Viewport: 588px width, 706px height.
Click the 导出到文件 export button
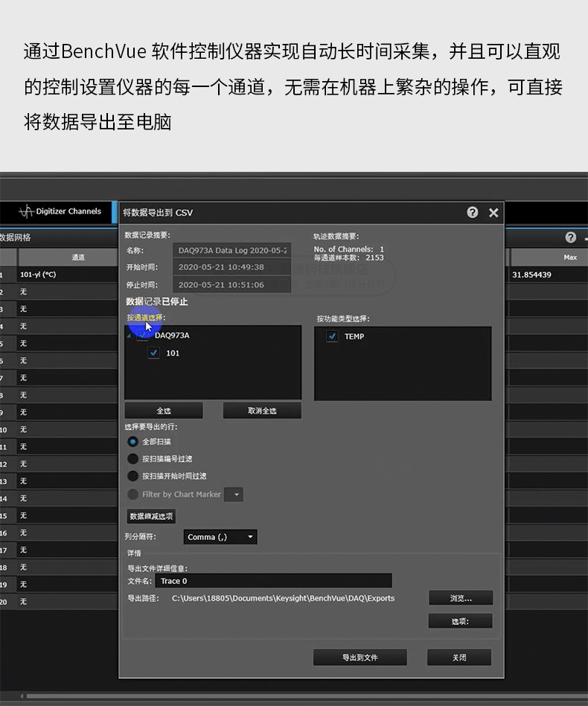360,658
